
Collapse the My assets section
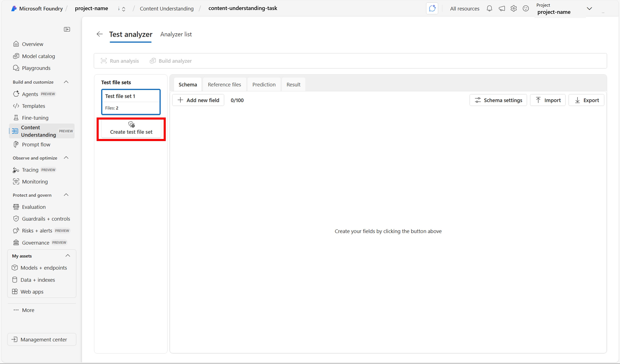(x=68, y=256)
